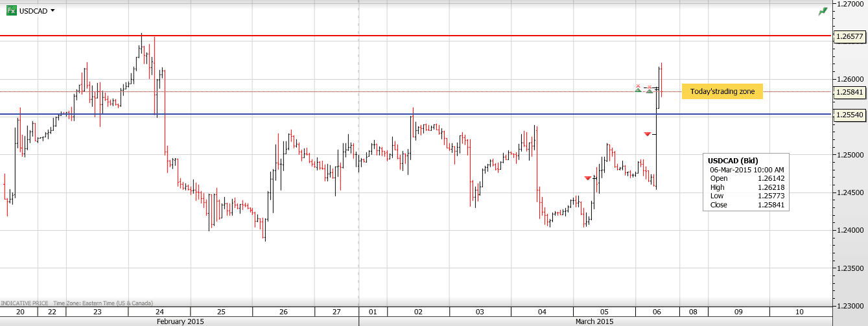The height and width of the screenshot is (326, 868).
Task: Click the USDCAD symbol name text
Action: [33, 10]
